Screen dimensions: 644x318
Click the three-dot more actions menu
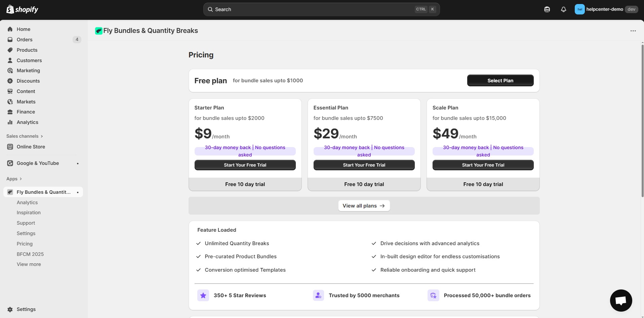(633, 31)
